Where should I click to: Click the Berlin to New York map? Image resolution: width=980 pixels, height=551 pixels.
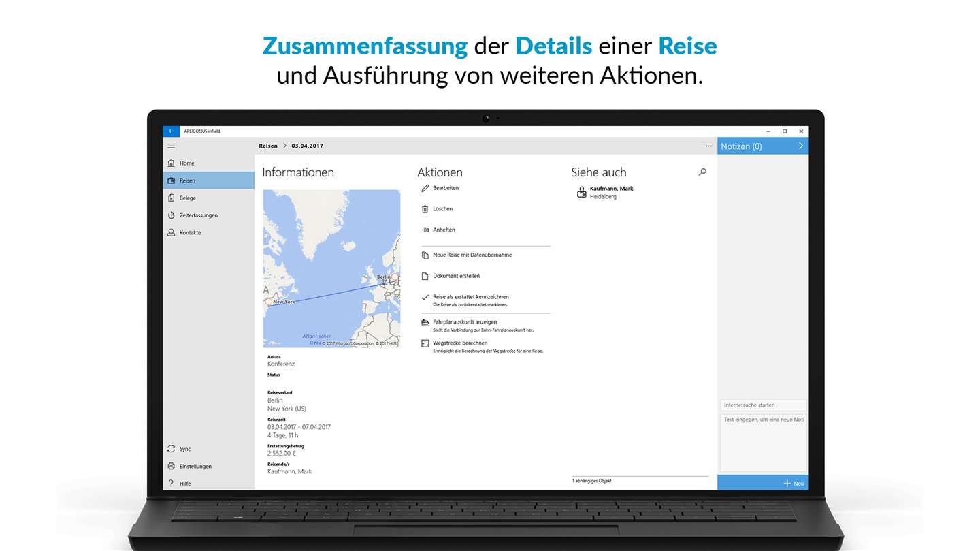(331, 269)
